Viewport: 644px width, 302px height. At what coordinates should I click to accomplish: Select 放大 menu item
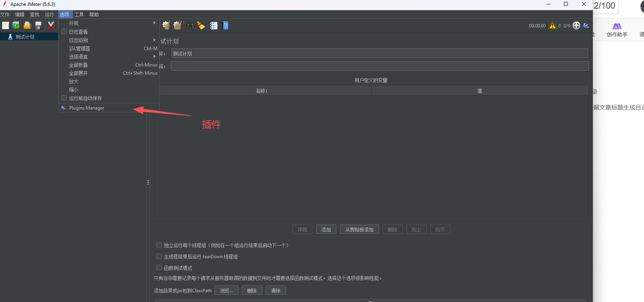pyautogui.click(x=109, y=81)
